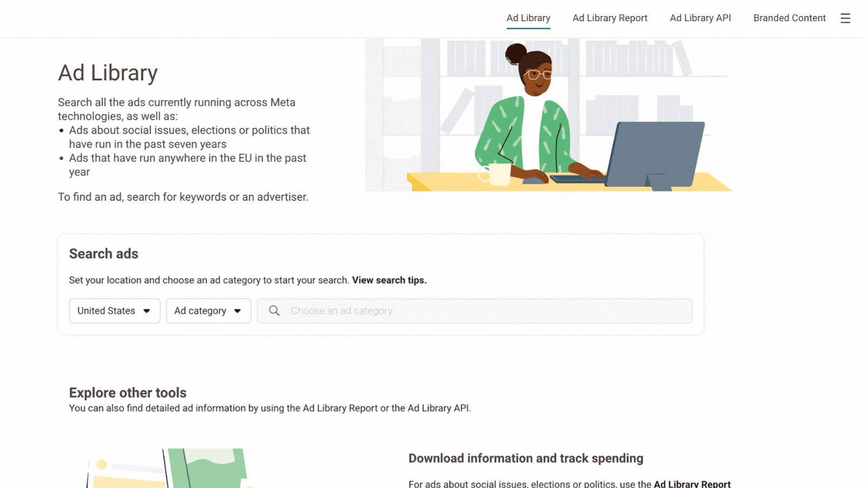The width and height of the screenshot is (868, 488).
Task: Follow the bold 'Ad Library Report' link at bottom
Action: click(692, 484)
